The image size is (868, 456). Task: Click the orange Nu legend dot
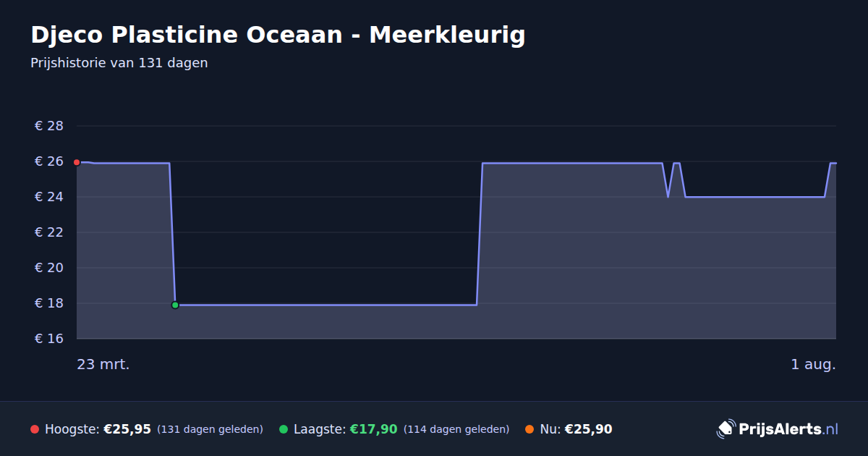[529, 429]
